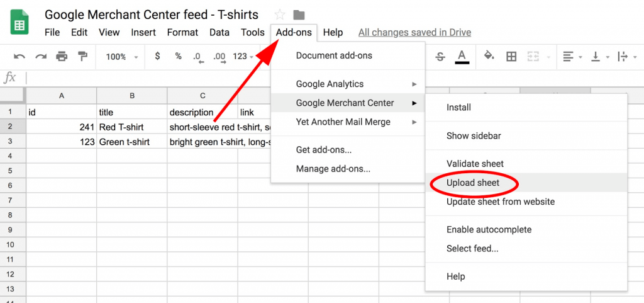Expand the horizontal align dropdown

pyautogui.click(x=572, y=57)
